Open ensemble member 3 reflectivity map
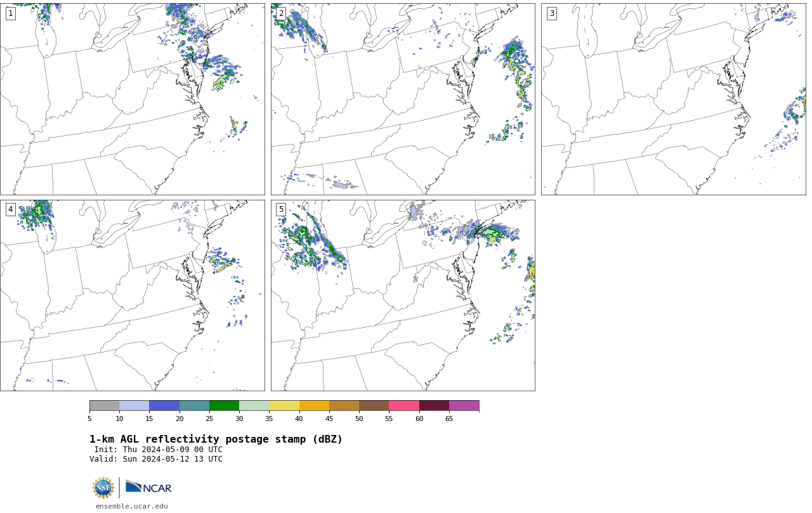This screenshot has width=812, height=513. pos(673,99)
